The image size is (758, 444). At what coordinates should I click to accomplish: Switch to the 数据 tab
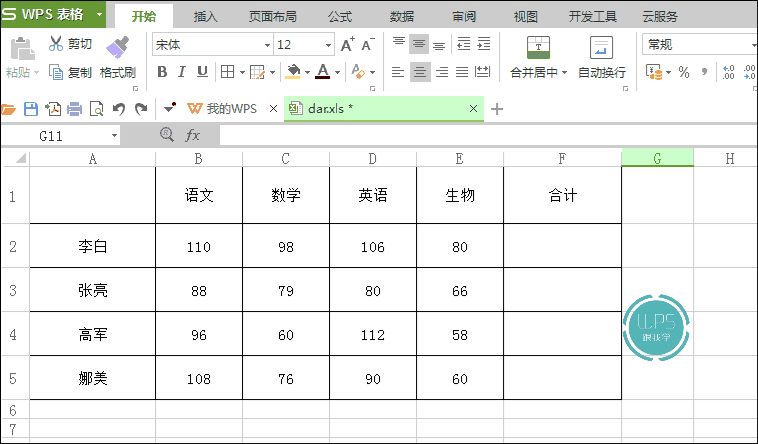402,16
